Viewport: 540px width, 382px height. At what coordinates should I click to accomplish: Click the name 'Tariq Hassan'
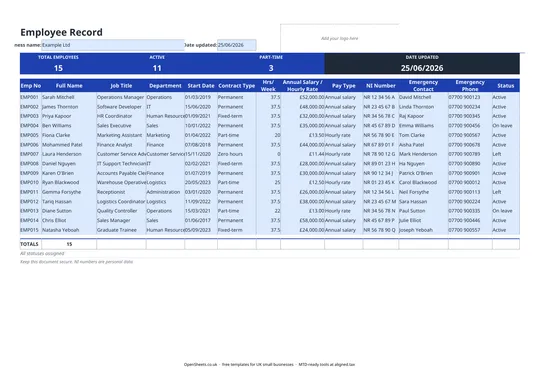[x=57, y=202]
